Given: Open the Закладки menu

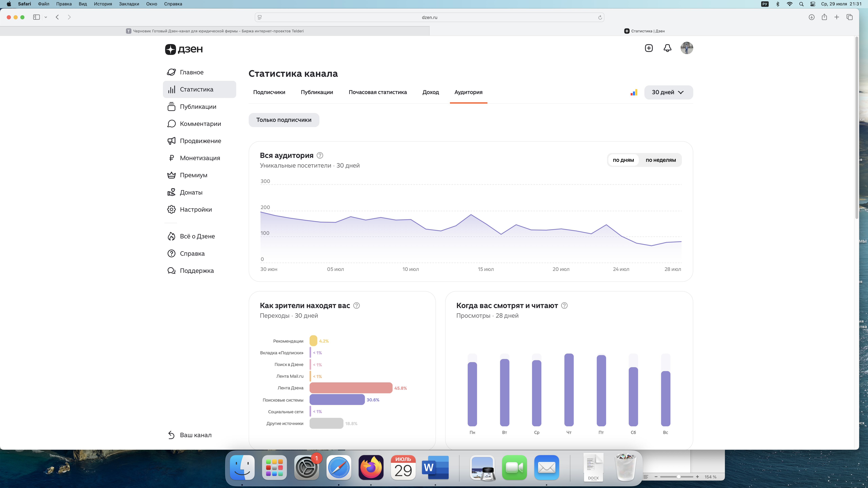Looking at the screenshot, I should click(129, 4).
